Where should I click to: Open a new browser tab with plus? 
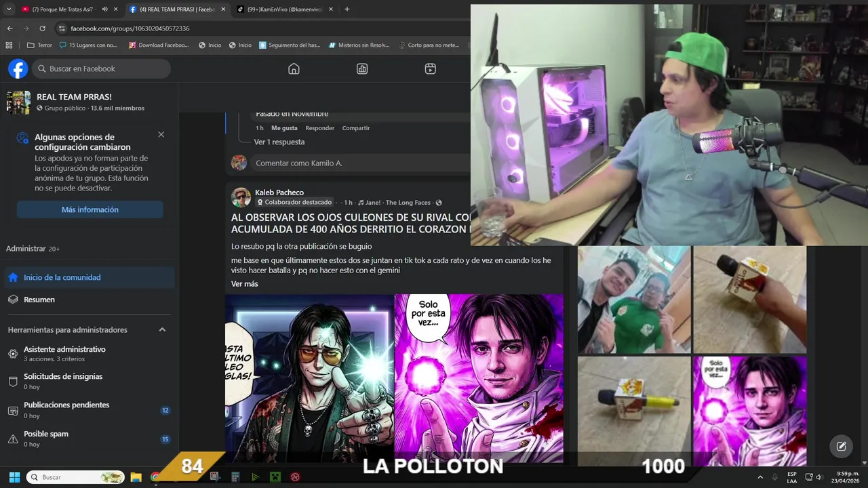coord(347,9)
